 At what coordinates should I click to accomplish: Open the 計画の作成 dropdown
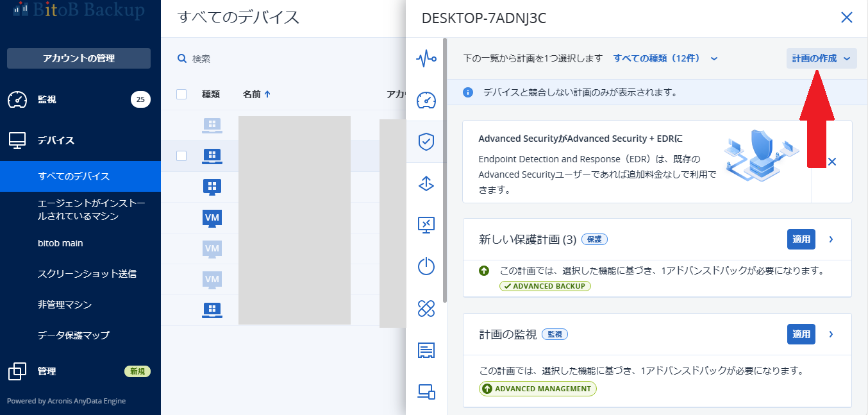pos(822,58)
